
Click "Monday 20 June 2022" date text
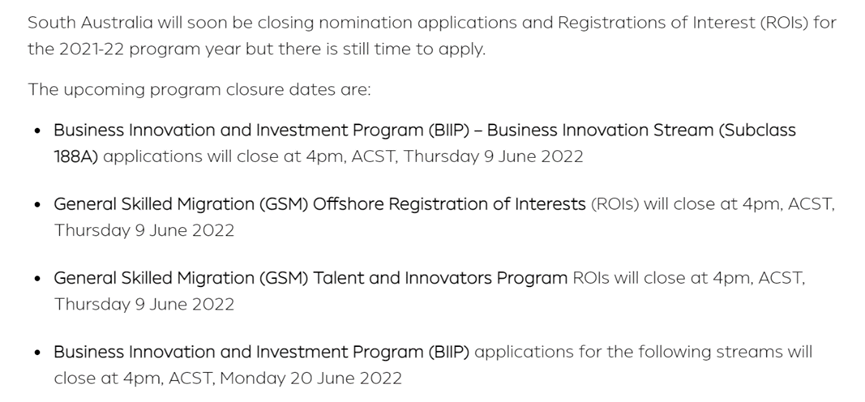(x=311, y=378)
